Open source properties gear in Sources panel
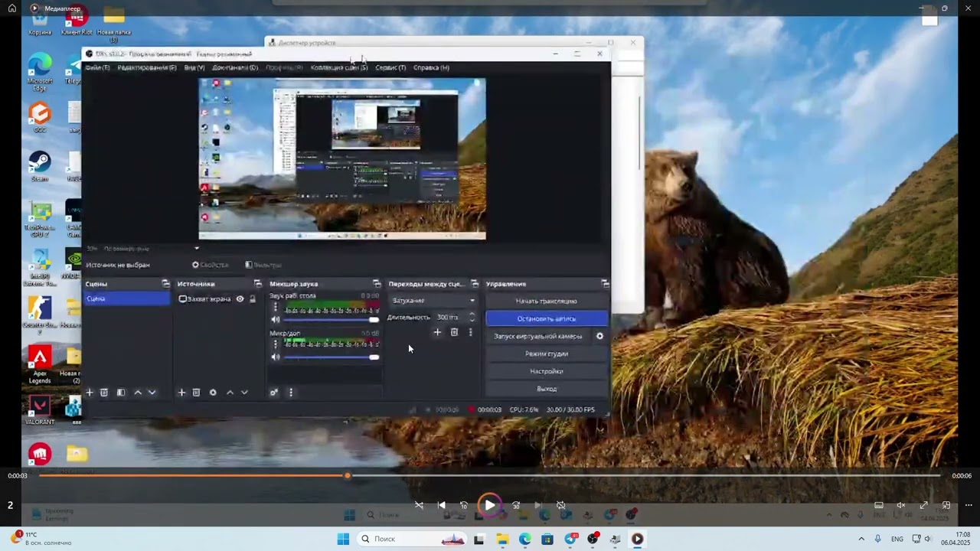This screenshot has height=551, width=980. pyautogui.click(x=213, y=393)
